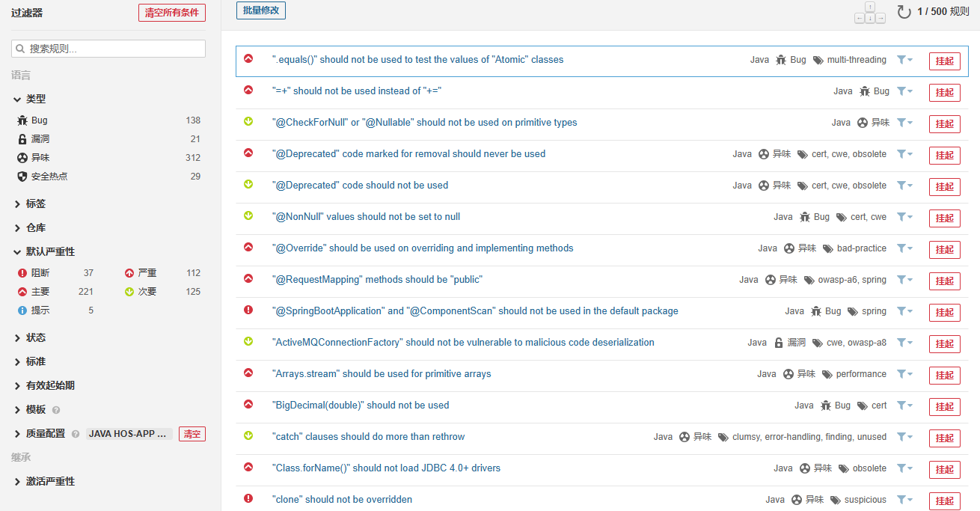Click the multi-threading tag on the first rule

click(x=856, y=60)
